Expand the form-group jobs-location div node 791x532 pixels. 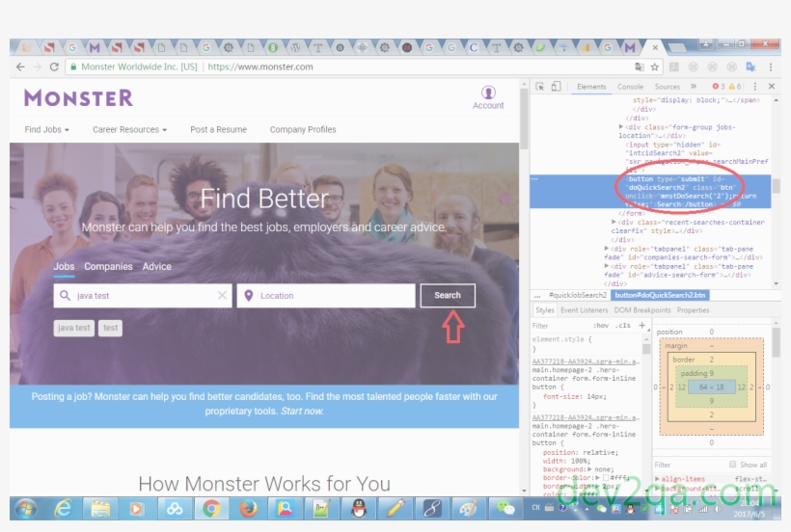click(621, 127)
